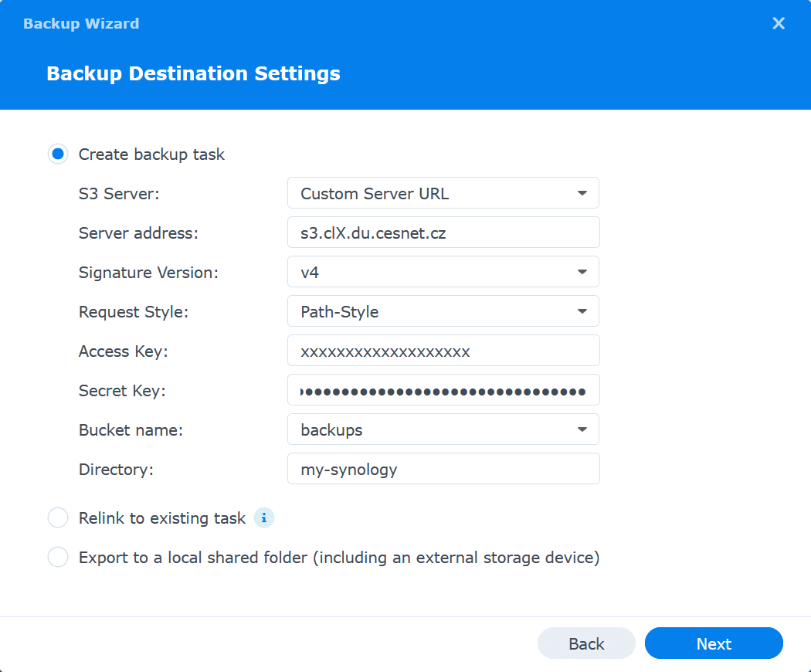
Task: Click the arrow next to "Path-Style"
Action: click(582, 311)
